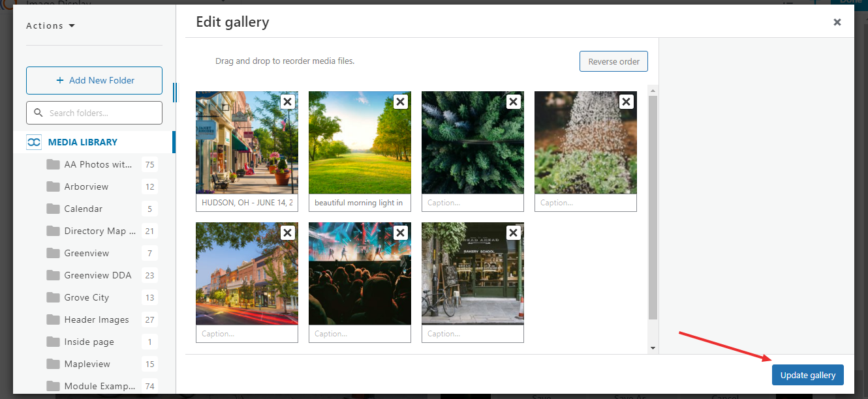Click caption field under concert photo
Image resolution: width=868 pixels, height=399 pixels.
[x=360, y=334]
